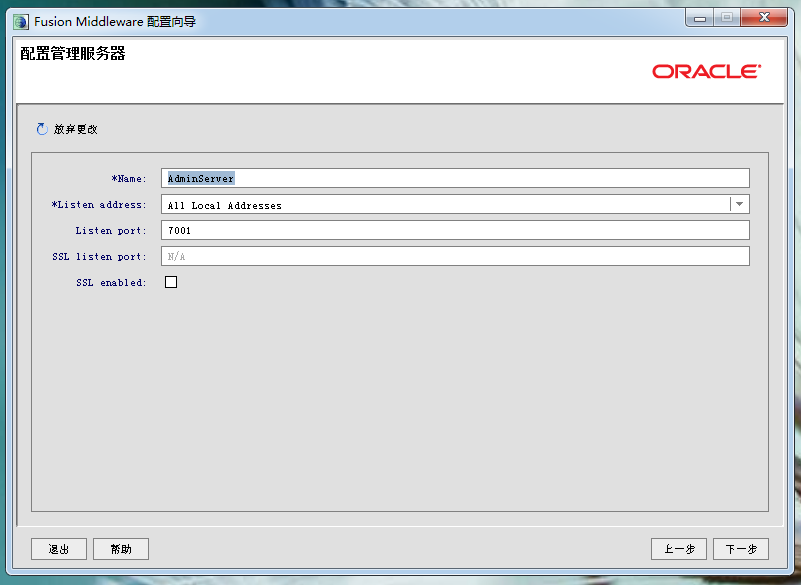Image resolution: width=801 pixels, height=585 pixels.
Task: Click the 退出 exit button
Action: point(59,549)
